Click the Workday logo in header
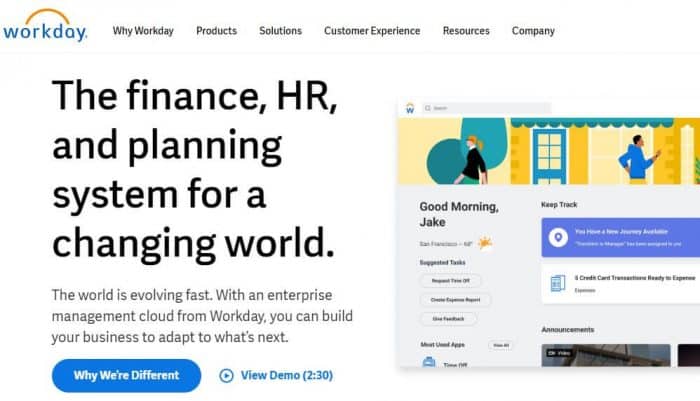Screen dimensions: 700x401 click(x=45, y=25)
